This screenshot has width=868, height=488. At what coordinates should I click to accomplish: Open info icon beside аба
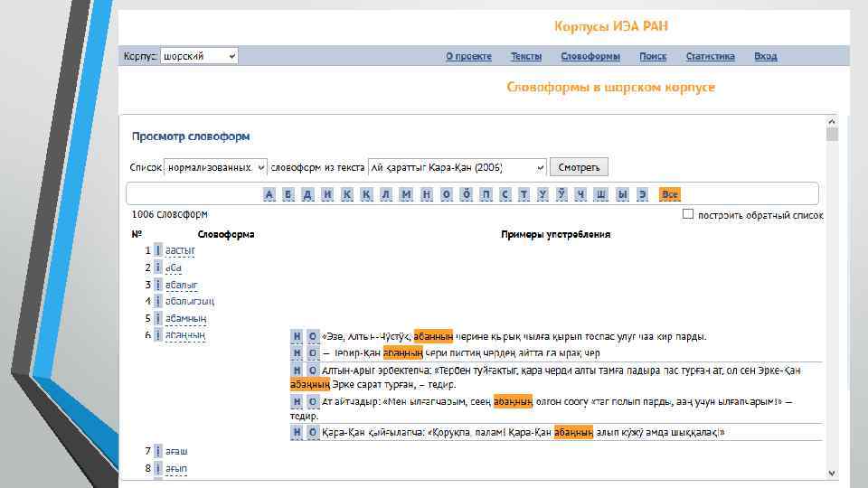pos(157,267)
